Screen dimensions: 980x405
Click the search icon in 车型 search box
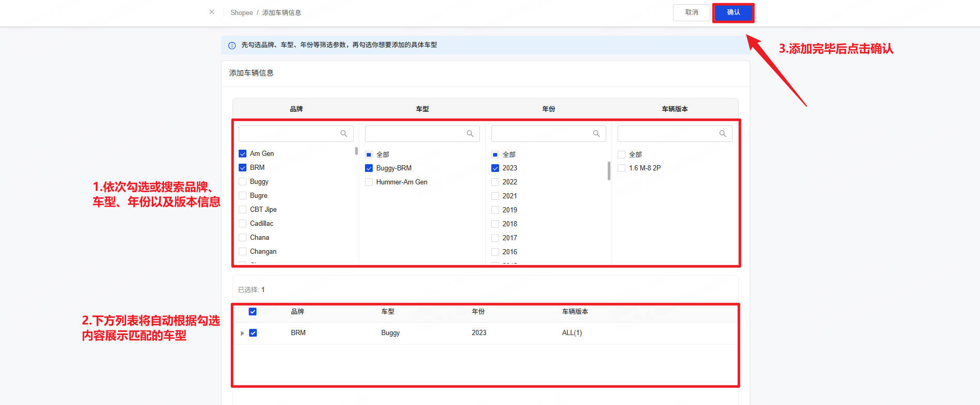tap(470, 134)
